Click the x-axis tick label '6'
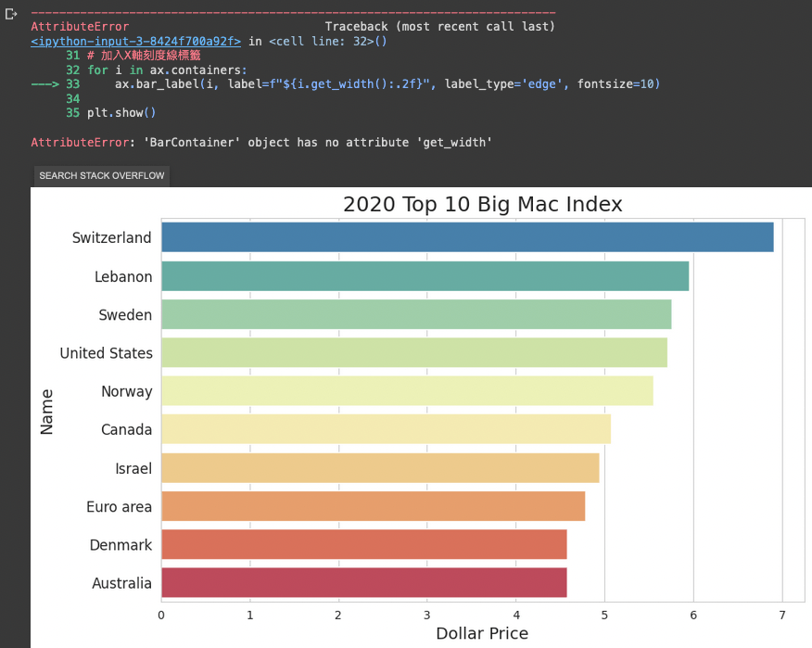 click(693, 615)
